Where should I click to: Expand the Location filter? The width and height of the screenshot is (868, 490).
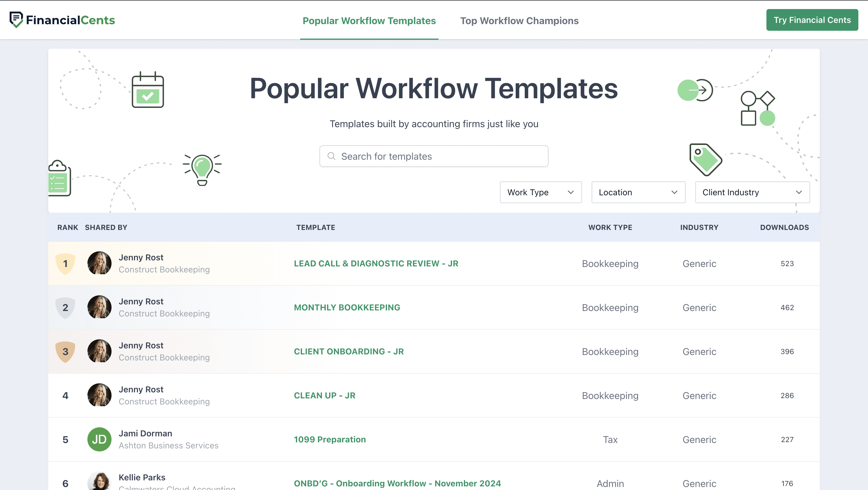[638, 192]
